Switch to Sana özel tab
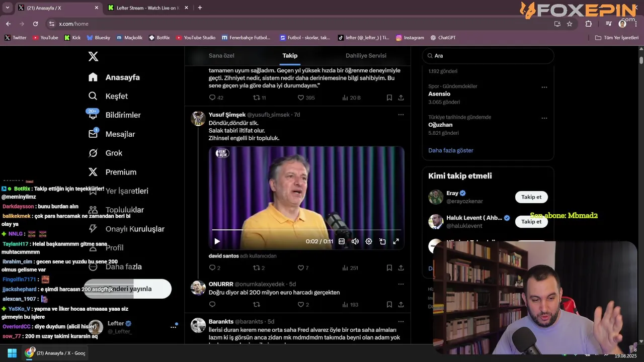The height and width of the screenshot is (362, 644). point(221,55)
